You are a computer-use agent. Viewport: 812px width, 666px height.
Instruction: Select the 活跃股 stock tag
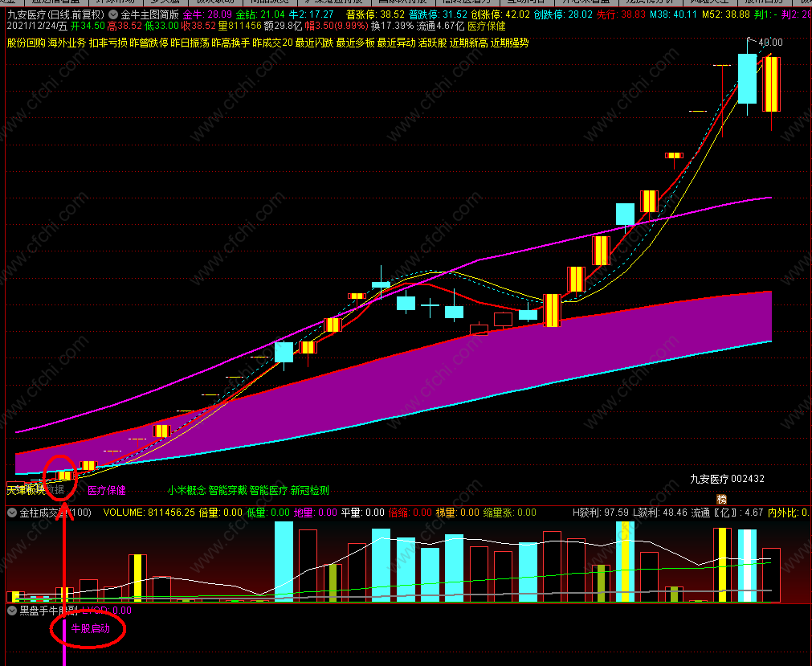point(432,43)
